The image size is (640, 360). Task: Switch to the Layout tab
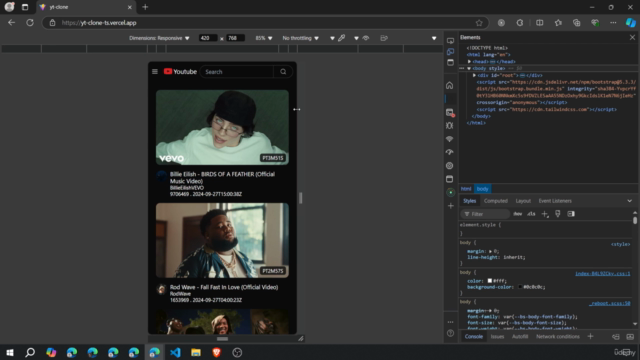point(523,201)
